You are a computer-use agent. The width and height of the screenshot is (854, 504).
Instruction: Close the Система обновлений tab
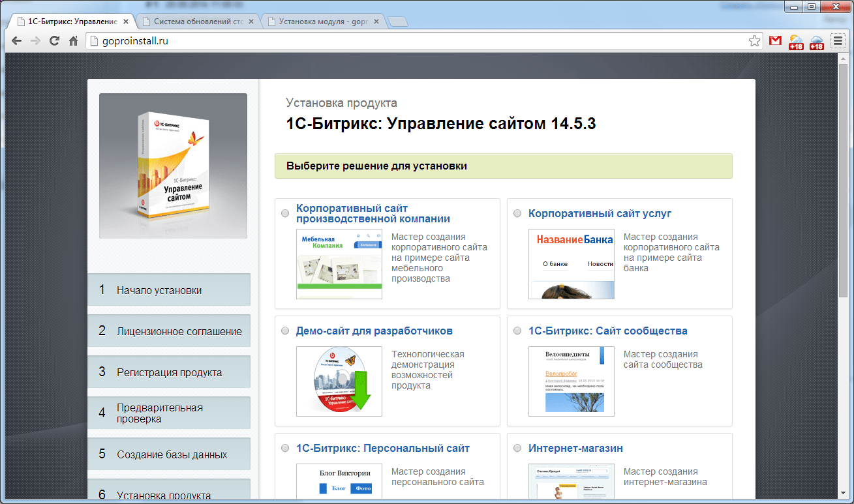[x=252, y=21]
